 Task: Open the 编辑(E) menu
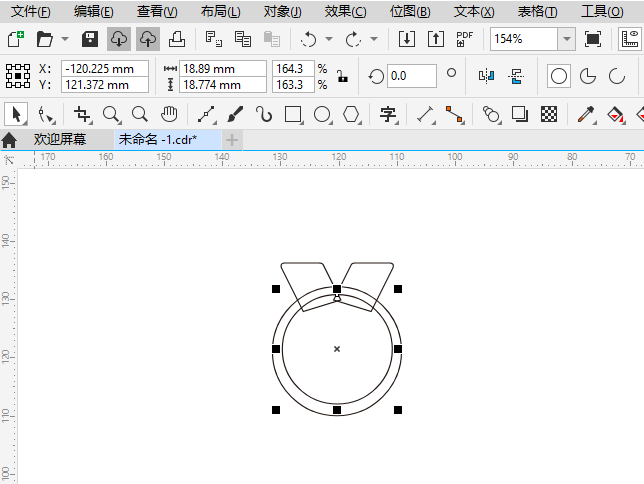point(94,12)
